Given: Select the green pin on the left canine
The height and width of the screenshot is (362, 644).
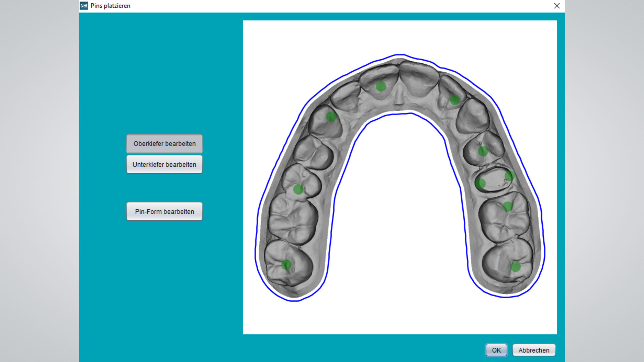Looking at the screenshot, I should [331, 116].
